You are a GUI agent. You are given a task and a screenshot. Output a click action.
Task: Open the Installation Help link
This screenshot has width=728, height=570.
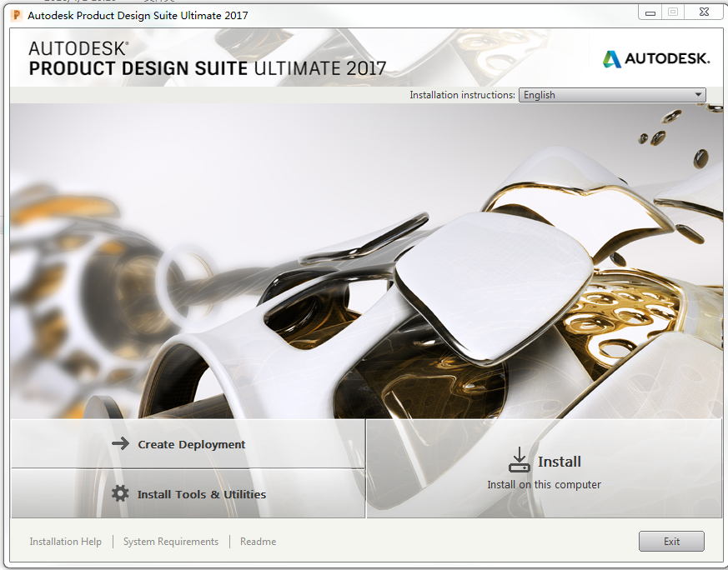click(x=66, y=542)
